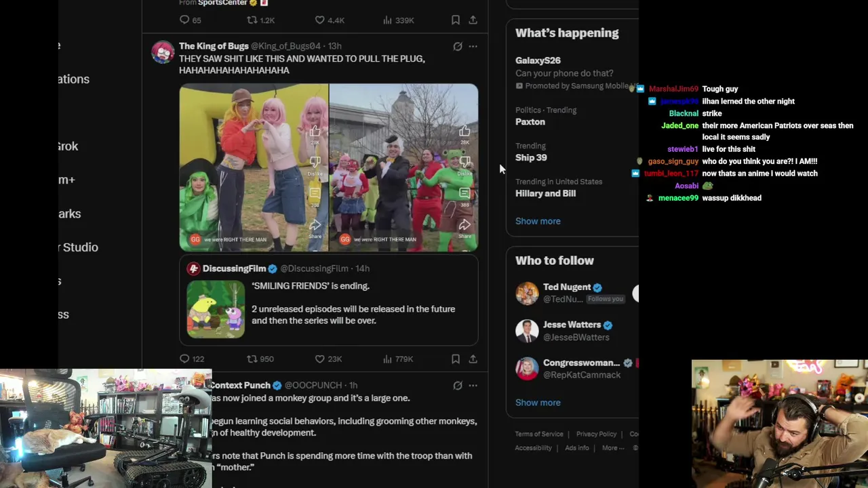Screen dimensions: 868x488
Task: Open @RepKatCammack handle
Action: (x=582, y=375)
